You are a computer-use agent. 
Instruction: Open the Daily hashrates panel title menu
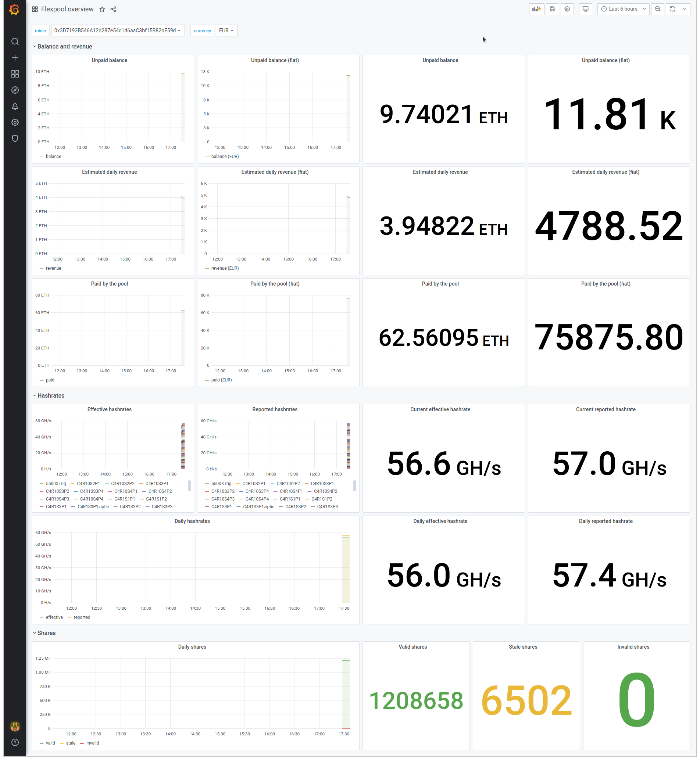tap(192, 522)
